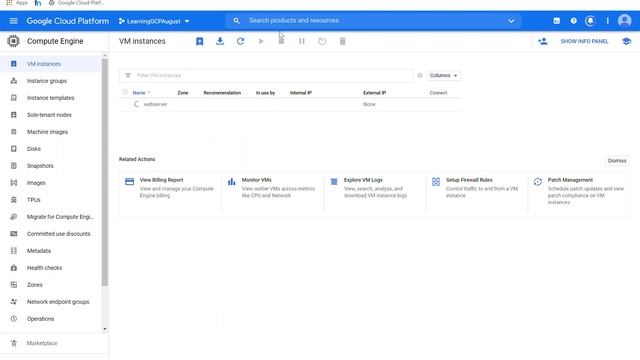Click the webserver instance name
The width and height of the screenshot is (640, 360).
coord(156,104)
